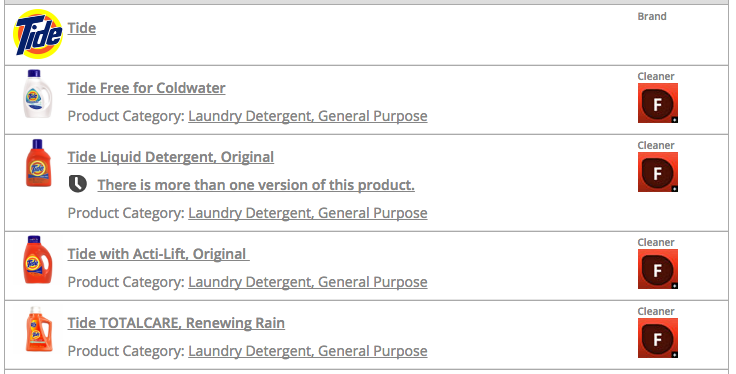Screen dimensions: 736x374
Task: Click the Tide Free for Coldwater bottle thumbnail
Action: tap(38, 94)
